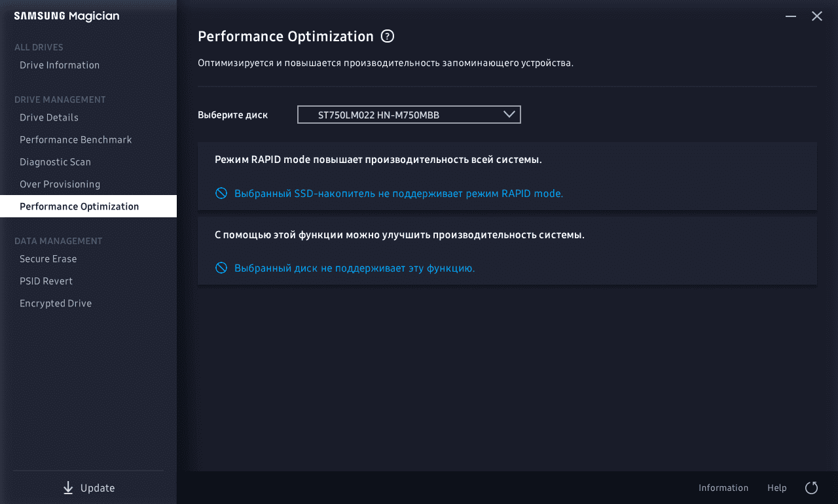Click the refresh icon in bottom bar
This screenshot has width=838, height=504.
tap(811, 488)
